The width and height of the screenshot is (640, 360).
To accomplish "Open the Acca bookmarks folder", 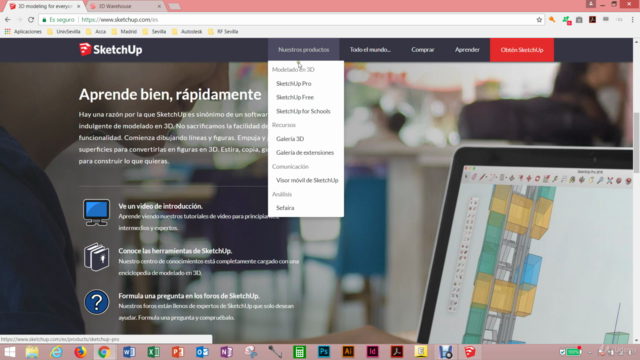I will [96, 31].
